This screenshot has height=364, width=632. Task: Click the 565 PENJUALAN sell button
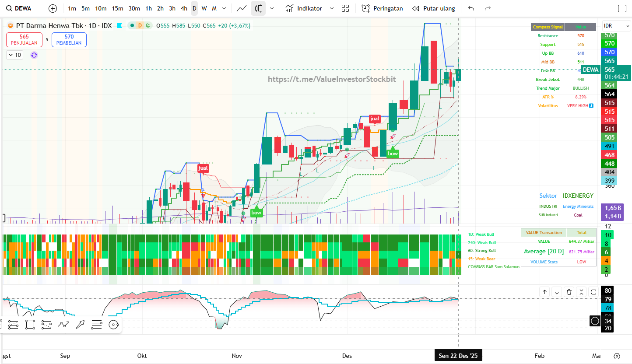(24, 40)
